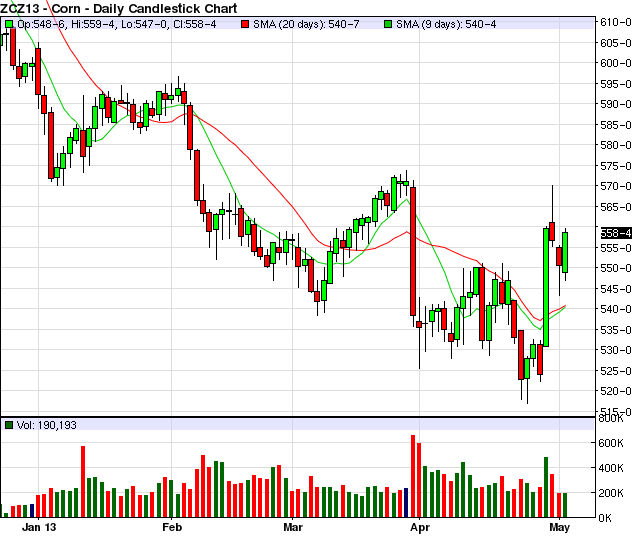Click the last green candlestick in May
Image resolution: width=640 pixels, height=536 pixels.
point(565,252)
